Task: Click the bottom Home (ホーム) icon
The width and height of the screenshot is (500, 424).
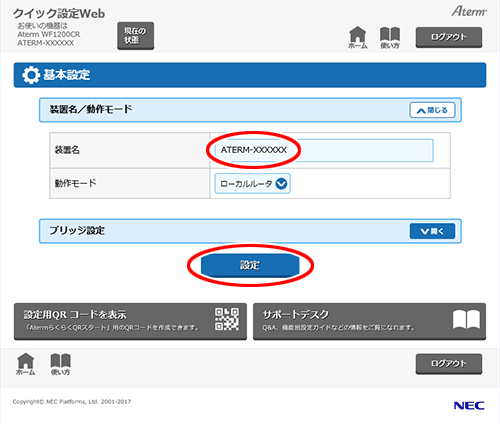Action: coord(25,364)
